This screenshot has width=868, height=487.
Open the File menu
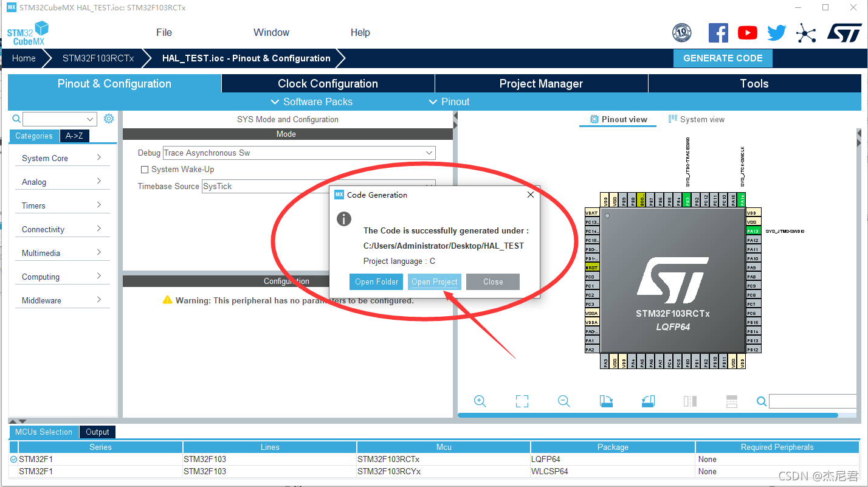click(164, 33)
